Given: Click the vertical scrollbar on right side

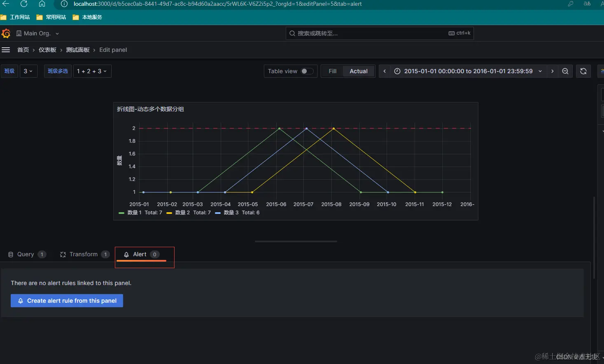Looking at the screenshot, I should tap(594, 237).
